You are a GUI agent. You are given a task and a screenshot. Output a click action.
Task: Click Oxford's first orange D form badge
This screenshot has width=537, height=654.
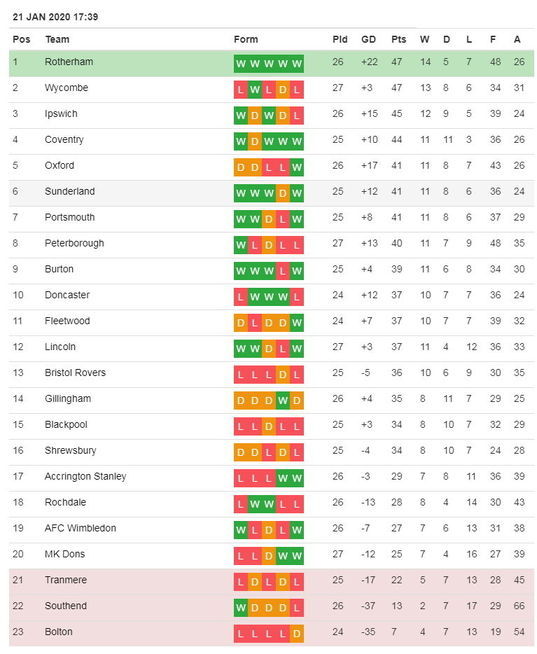pos(241,167)
